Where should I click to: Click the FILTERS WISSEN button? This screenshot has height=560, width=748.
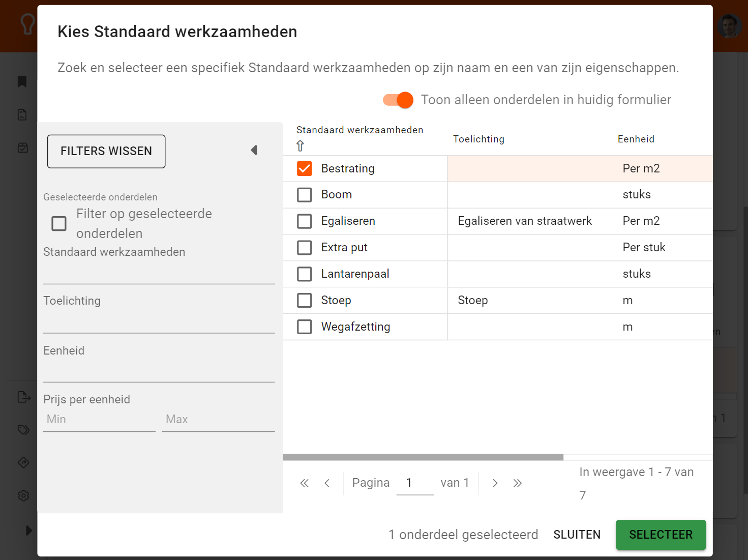point(106,151)
